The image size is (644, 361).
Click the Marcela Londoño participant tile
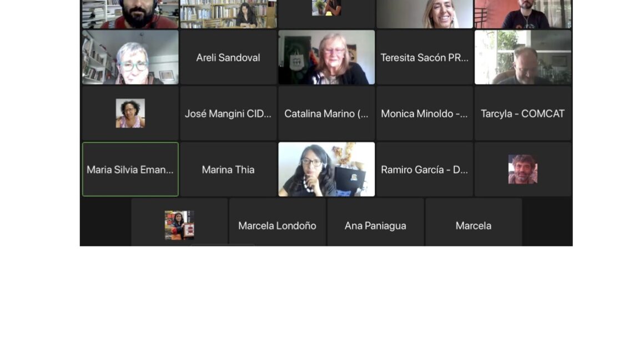click(x=277, y=222)
